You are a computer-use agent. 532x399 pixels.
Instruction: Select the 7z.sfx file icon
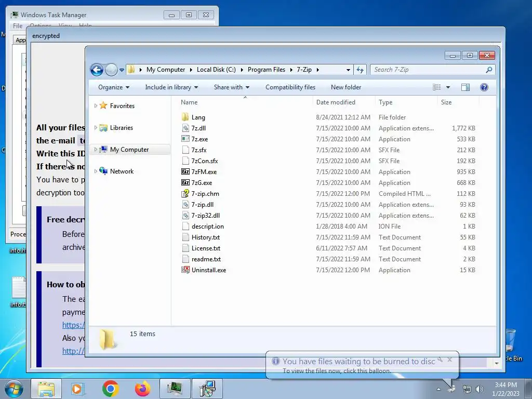(x=185, y=150)
